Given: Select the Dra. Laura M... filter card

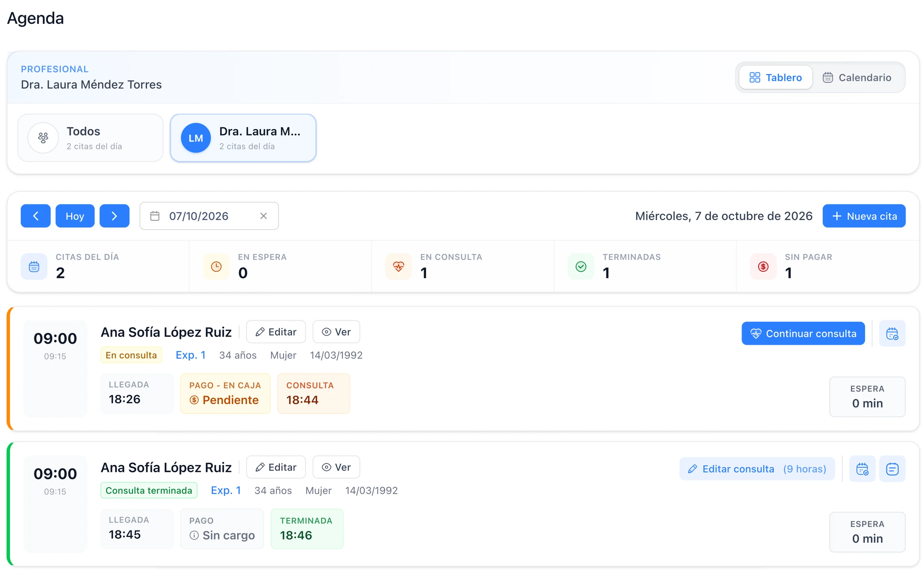Looking at the screenshot, I should click(x=243, y=138).
